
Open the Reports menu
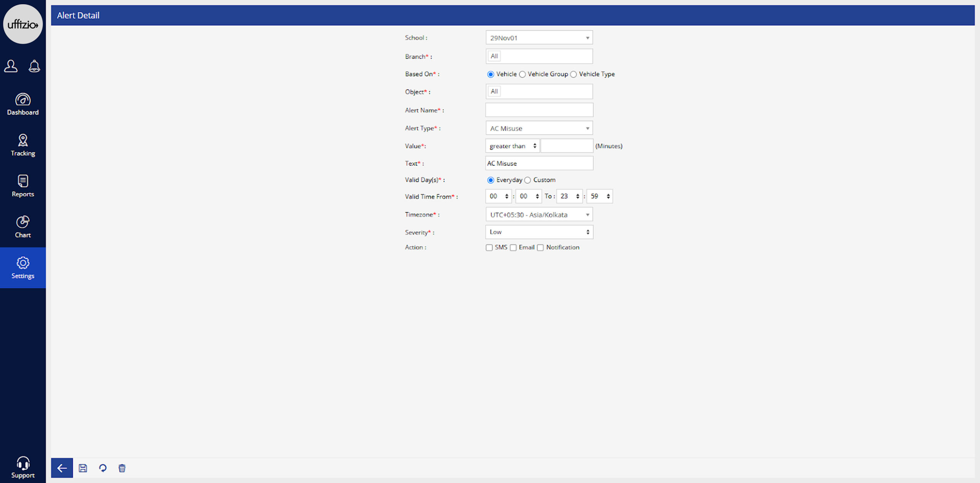[23, 186]
